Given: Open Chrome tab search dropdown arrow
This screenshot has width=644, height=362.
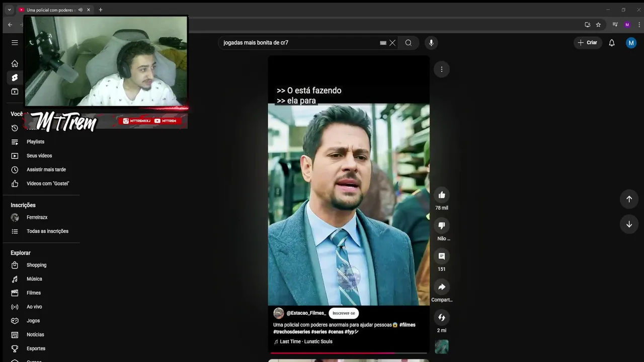Looking at the screenshot, I should 9,10.
